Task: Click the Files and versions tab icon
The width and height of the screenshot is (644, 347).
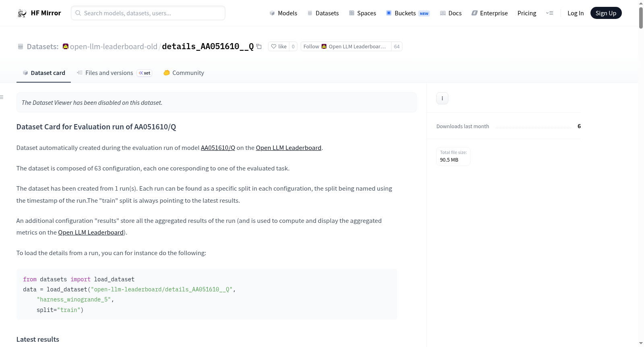Action: click(80, 73)
